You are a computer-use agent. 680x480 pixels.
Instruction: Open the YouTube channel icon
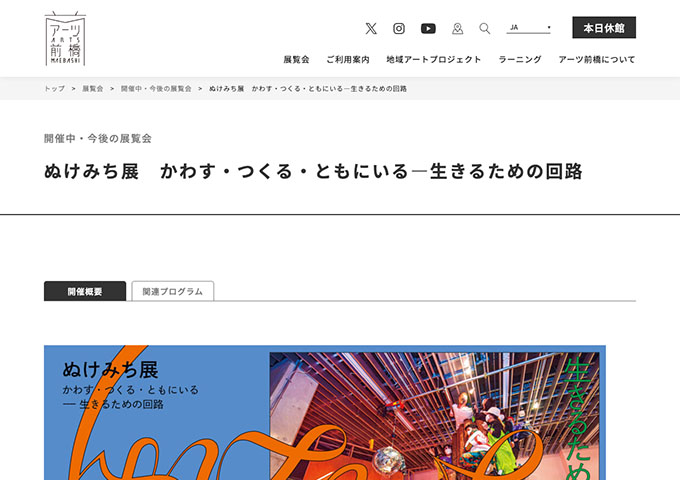(x=428, y=29)
